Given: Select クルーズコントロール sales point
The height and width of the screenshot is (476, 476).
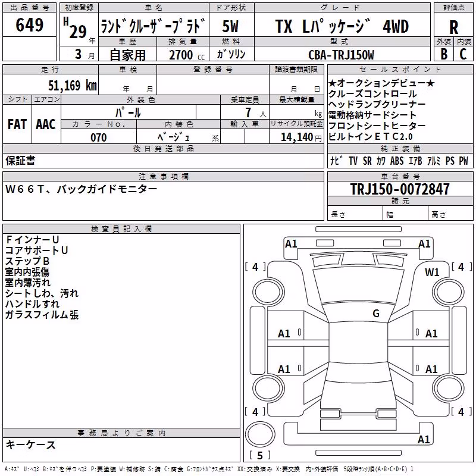Looking at the screenshot, I should point(372,94).
